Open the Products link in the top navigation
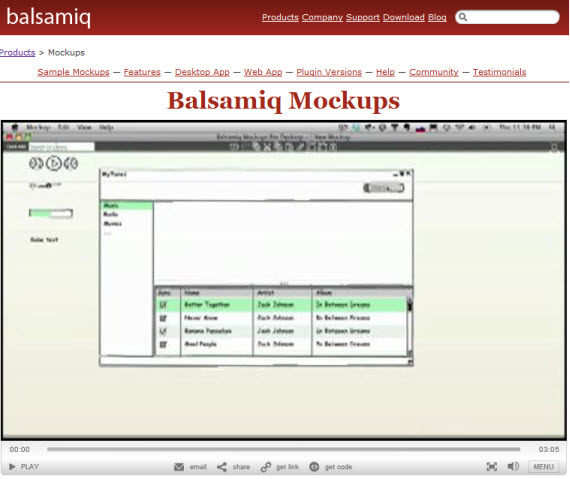Viewport: 570px width, 479px height. (x=280, y=17)
